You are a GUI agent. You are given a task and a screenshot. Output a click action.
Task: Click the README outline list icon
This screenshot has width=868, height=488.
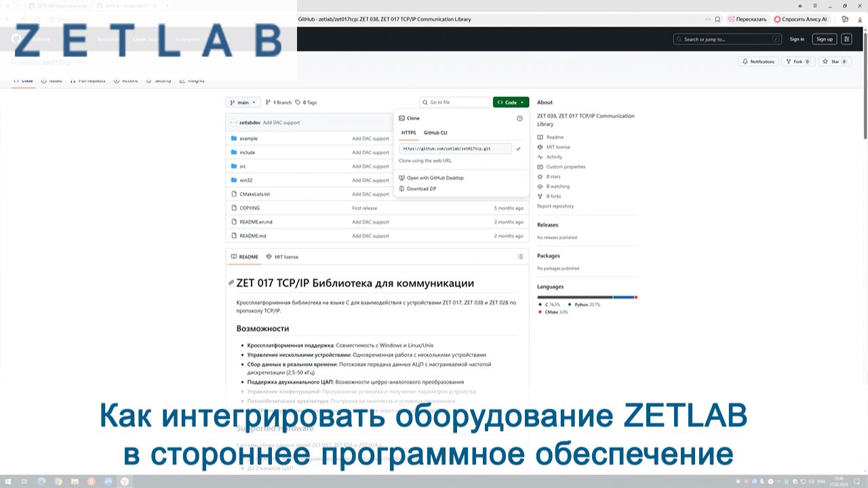(x=520, y=257)
